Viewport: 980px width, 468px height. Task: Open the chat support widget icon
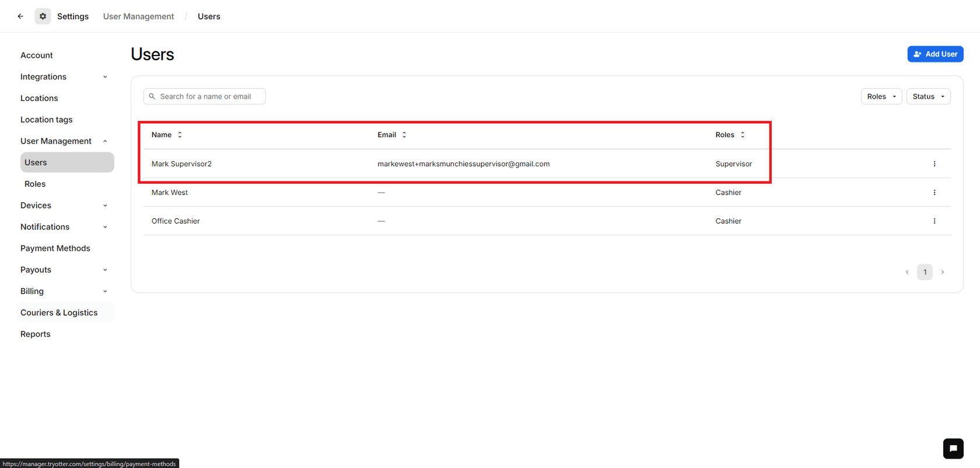pos(953,449)
